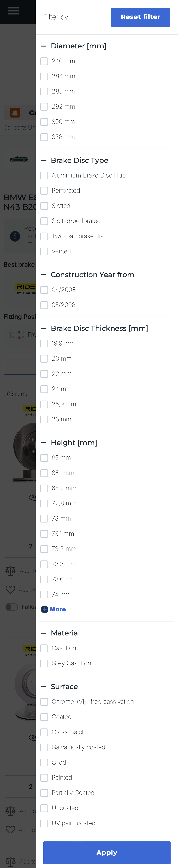The image size is (178, 868).
Task: Open the hamburger menu icon
Action: pos(13,11)
